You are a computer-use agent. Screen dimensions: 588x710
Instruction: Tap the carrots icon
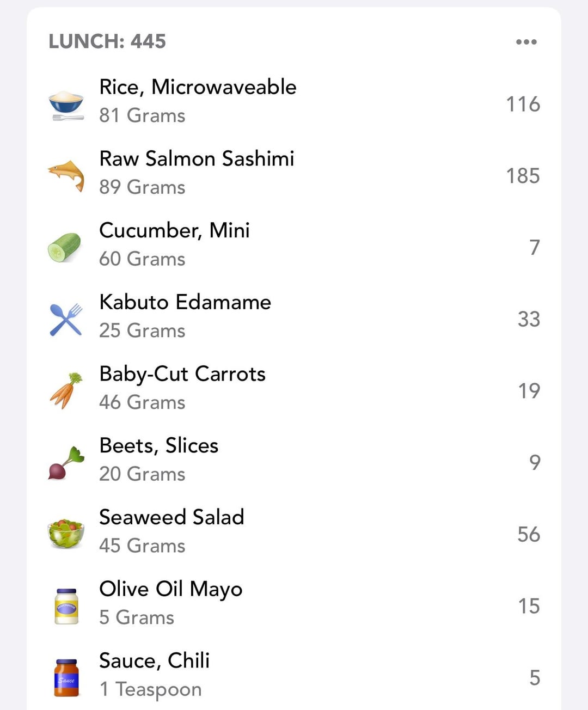(66, 390)
